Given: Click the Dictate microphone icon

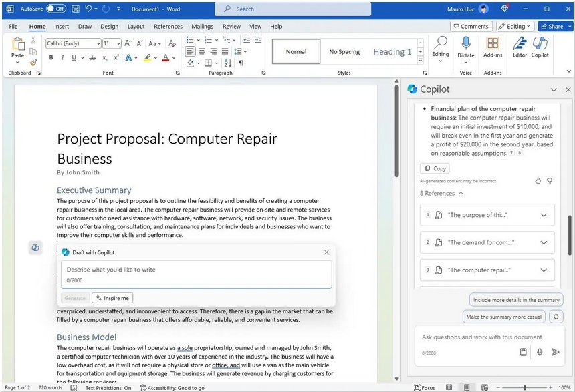Looking at the screenshot, I should click(x=465, y=45).
